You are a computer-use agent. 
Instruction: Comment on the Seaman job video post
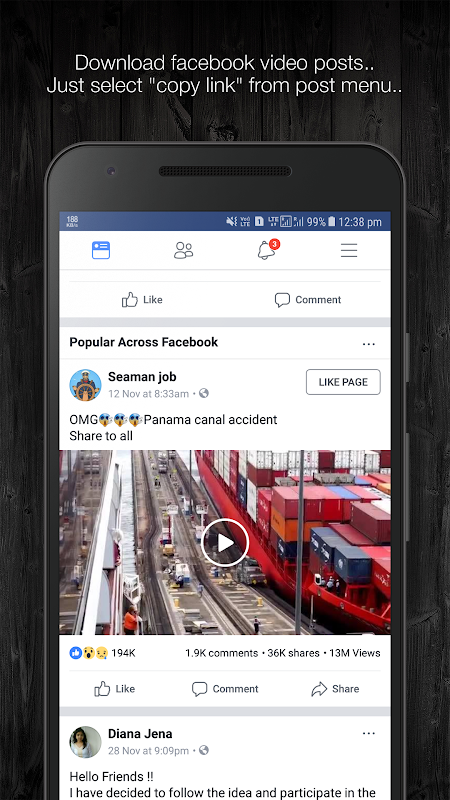pyautogui.click(x=225, y=689)
